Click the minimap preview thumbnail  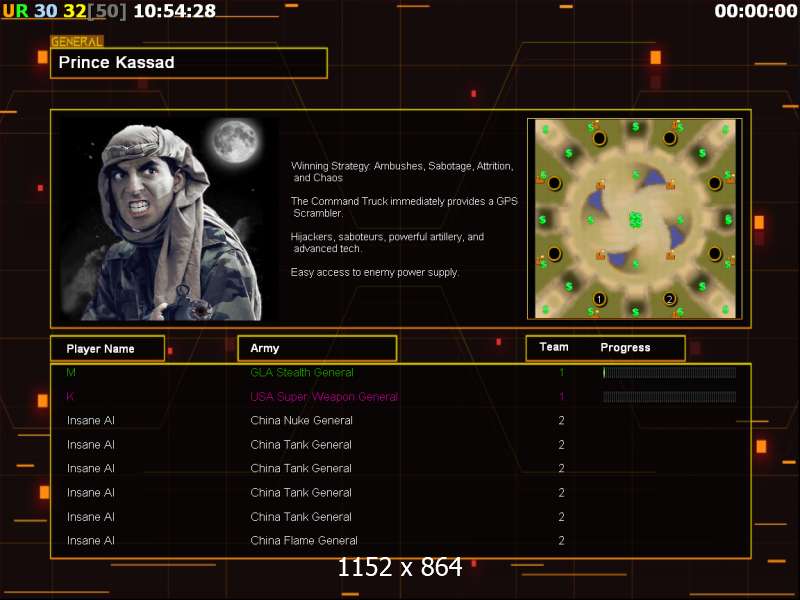click(635, 219)
